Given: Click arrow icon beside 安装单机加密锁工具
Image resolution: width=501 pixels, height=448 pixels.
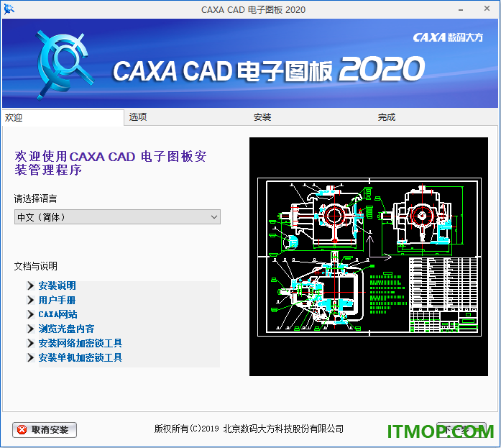Looking at the screenshot, I should click(x=30, y=357).
